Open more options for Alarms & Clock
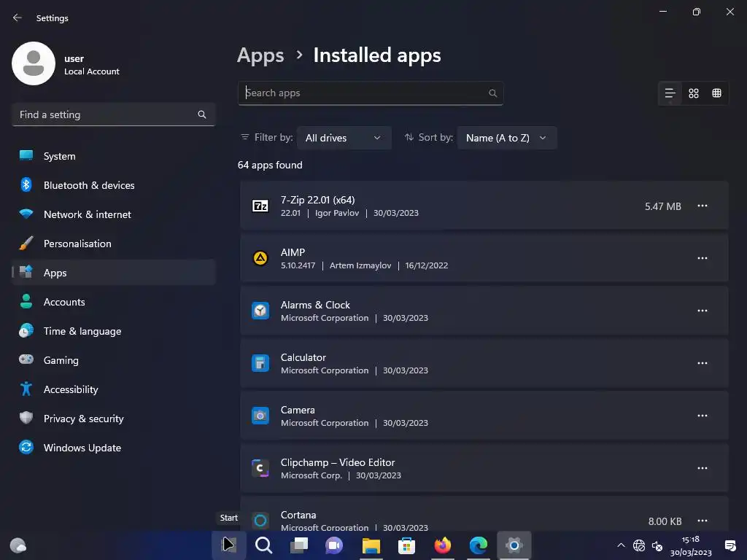Screen dimensions: 747x560 pyautogui.click(x=703, y=311)
